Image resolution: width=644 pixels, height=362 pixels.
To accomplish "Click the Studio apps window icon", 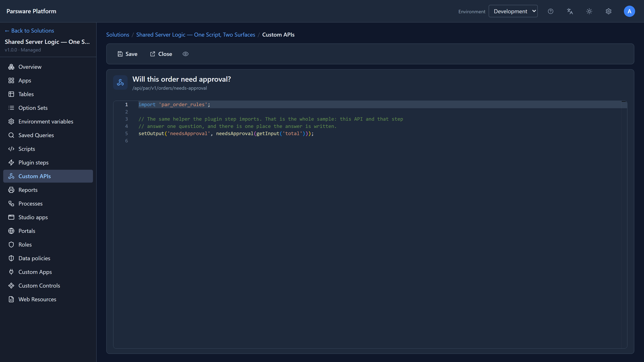I will point(11,217).
